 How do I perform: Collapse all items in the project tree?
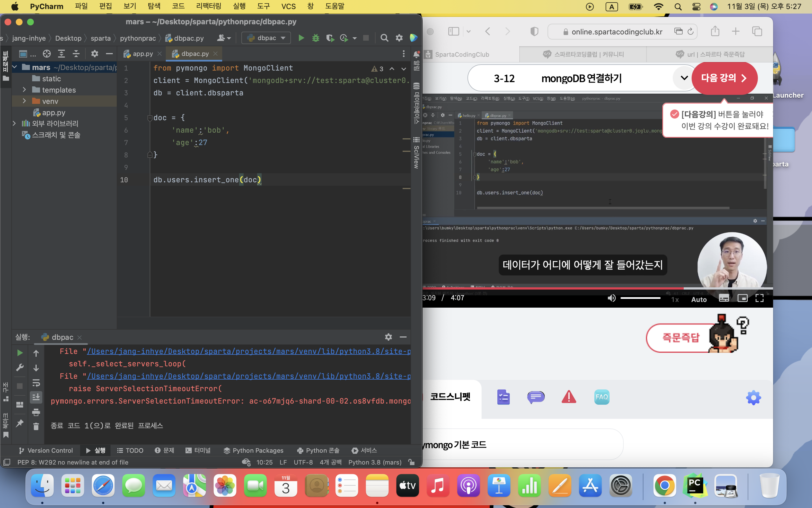[76, 54]
